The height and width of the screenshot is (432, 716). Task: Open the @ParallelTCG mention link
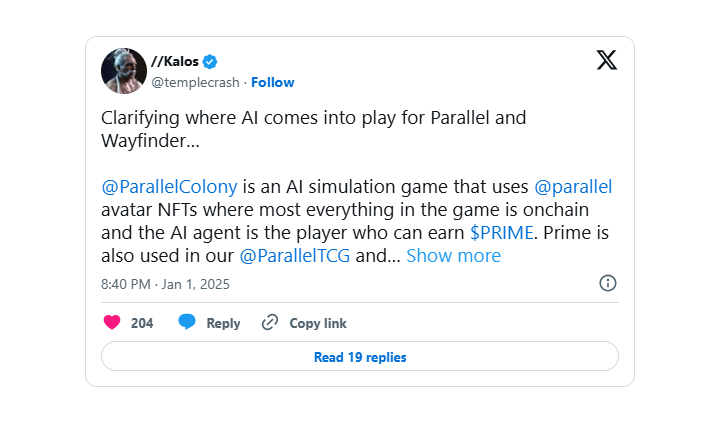[296, 256]
